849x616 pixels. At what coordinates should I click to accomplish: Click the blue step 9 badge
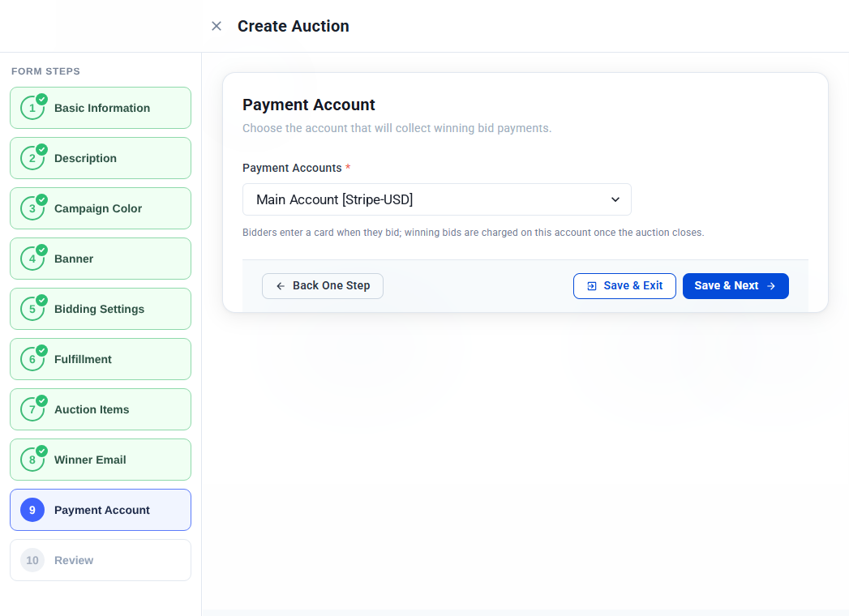(x=32, y=510)
